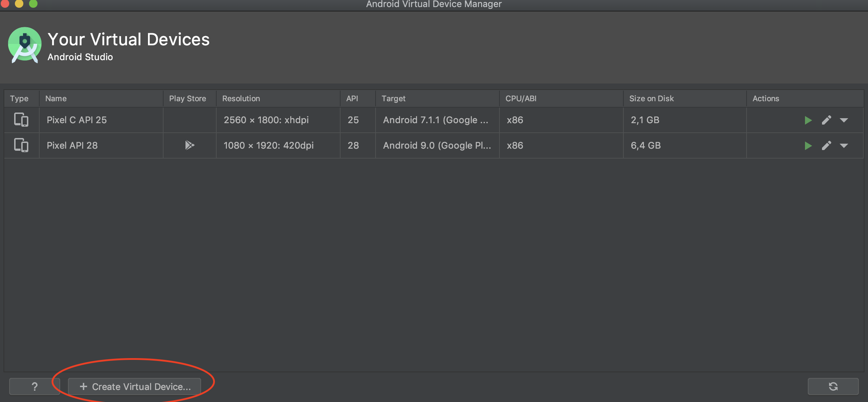Click the Target column header
868x402 pixels.
click(393, 99)
